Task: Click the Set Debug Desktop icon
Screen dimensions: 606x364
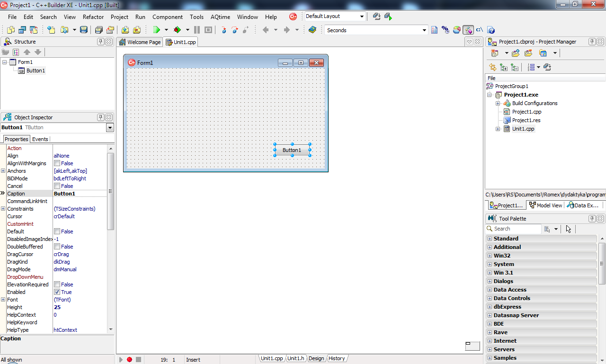Action: [388, 17]
